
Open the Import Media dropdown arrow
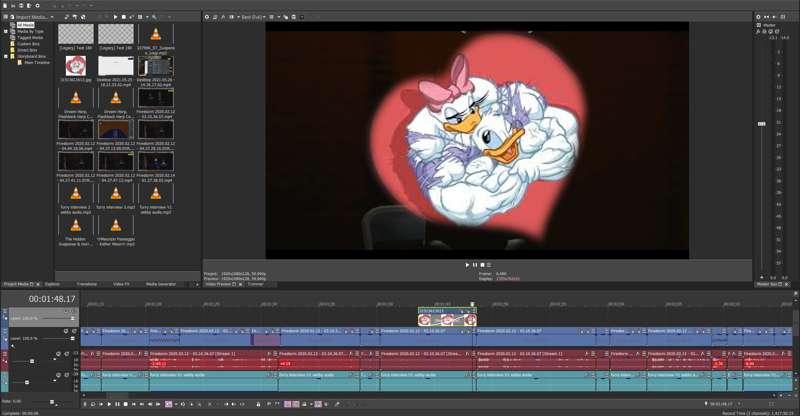[x=52, y=17]
